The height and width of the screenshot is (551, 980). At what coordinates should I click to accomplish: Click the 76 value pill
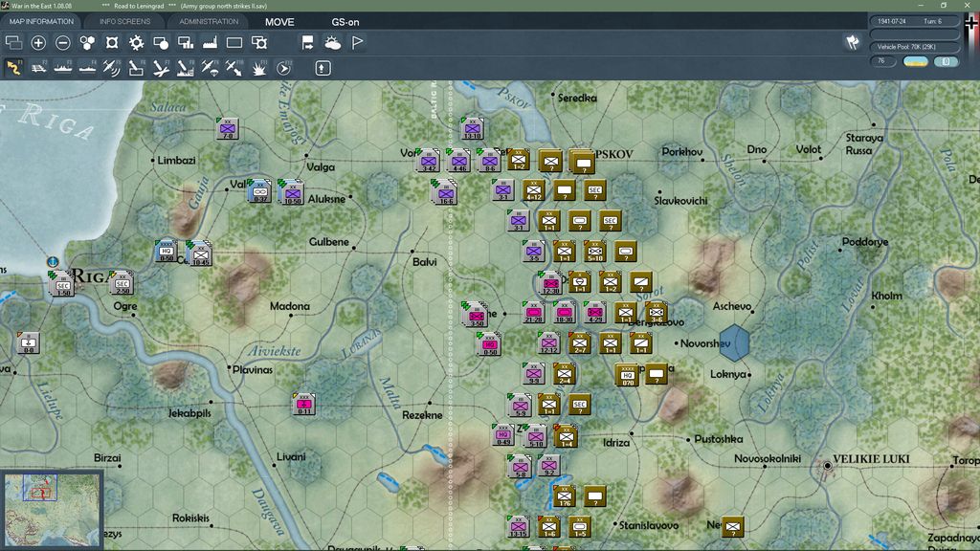[881, 61]
